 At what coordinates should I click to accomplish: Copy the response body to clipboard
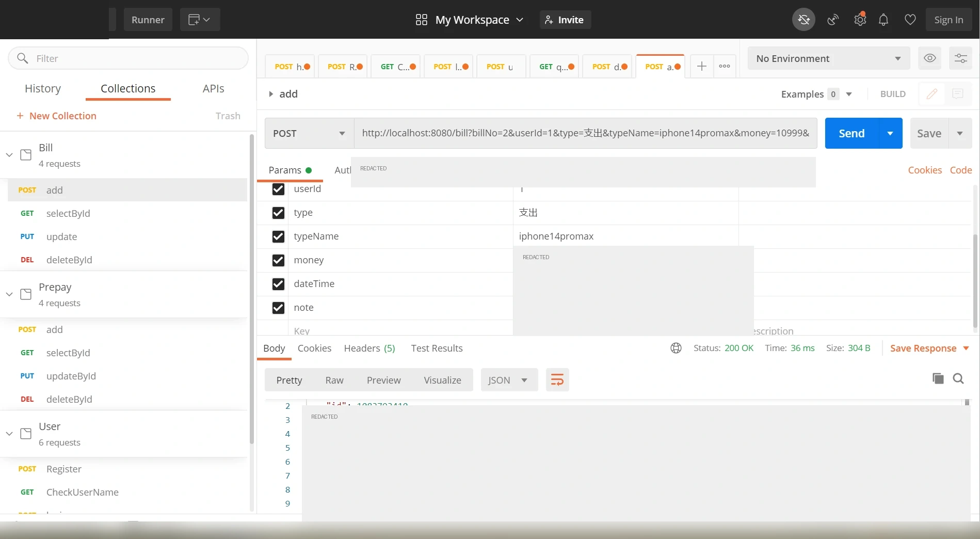(938, 378)
